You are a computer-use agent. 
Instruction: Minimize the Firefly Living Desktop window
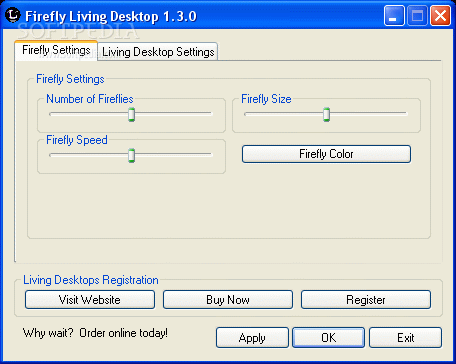[x=393, y=15]
